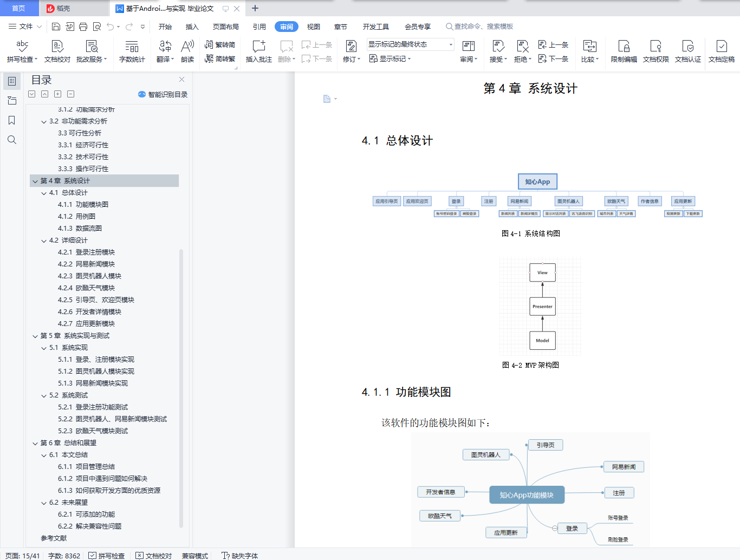The image size is (740, 560).
Task: Click 兼容模式 in status bar
Action: (x=195, y=556)
